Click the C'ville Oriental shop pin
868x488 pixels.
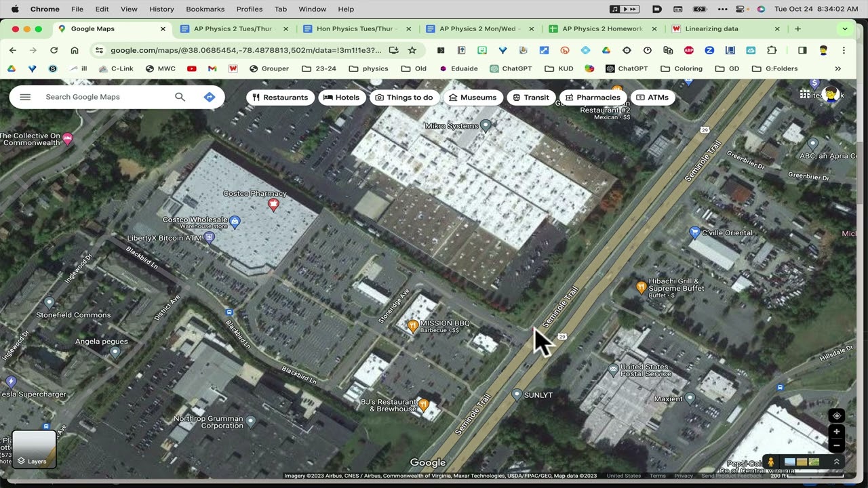[x=694, y=232]
